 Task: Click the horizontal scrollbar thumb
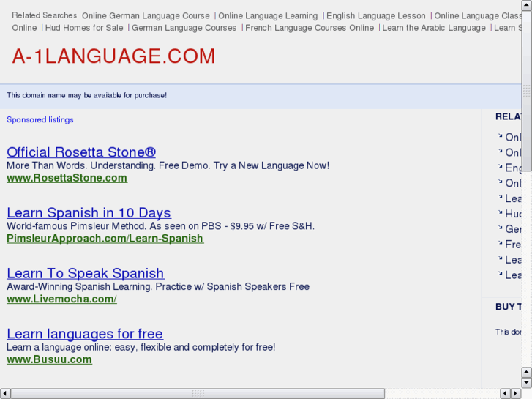[x=198, y=394]
